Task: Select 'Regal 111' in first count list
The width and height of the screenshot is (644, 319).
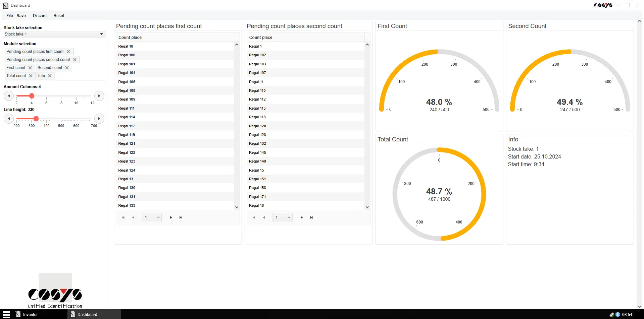Action: (175, 108)
